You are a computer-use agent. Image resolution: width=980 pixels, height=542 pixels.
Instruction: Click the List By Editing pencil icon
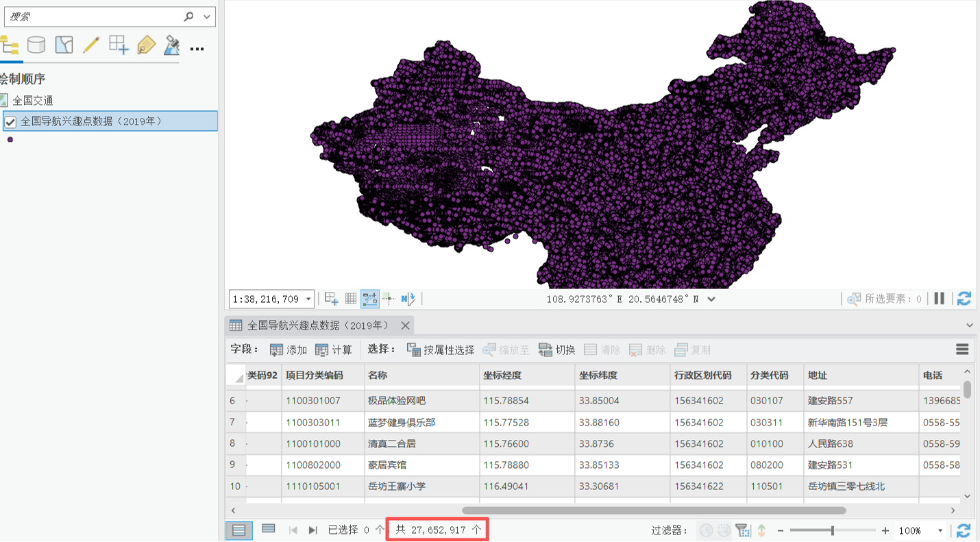pyautogui.click(x=91, y=45)
